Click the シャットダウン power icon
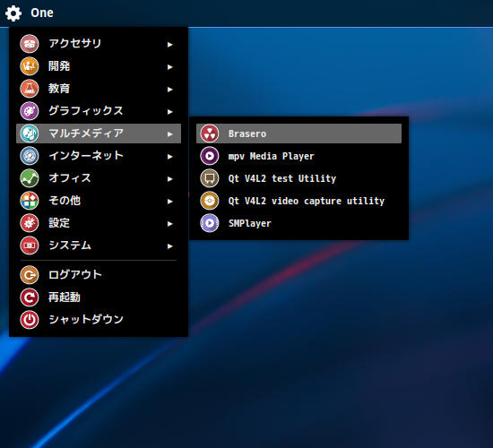 (x=30, y=320)
